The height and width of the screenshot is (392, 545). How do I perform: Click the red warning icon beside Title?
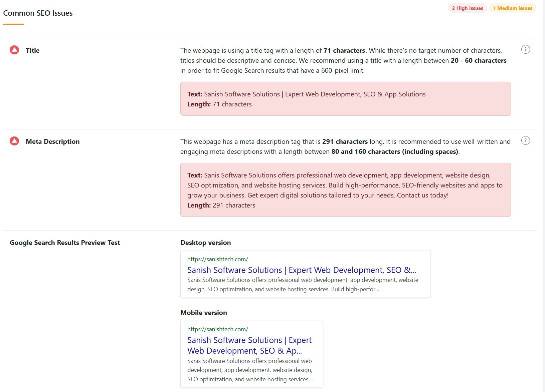coord(14,50)
